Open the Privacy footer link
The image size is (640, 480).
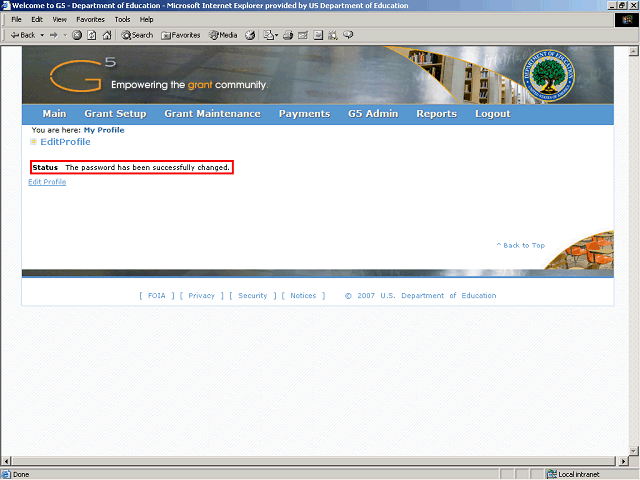(202, 296)
